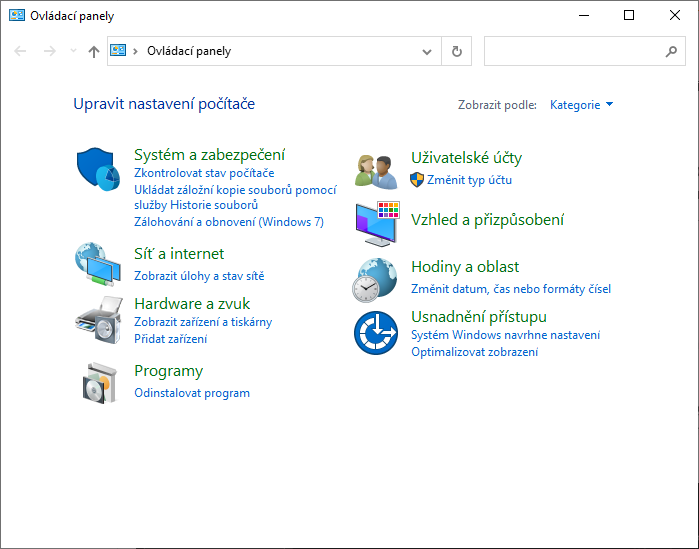Click Zobrazit úlohy a stav sítě
The height and width of the screenshot is (549, 699).
199,276
